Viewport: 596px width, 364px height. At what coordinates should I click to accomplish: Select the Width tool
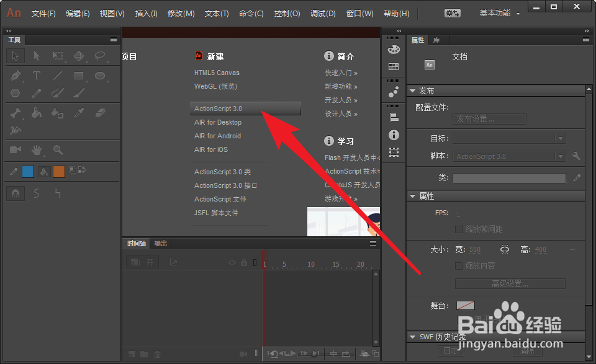tap(15, 130)
